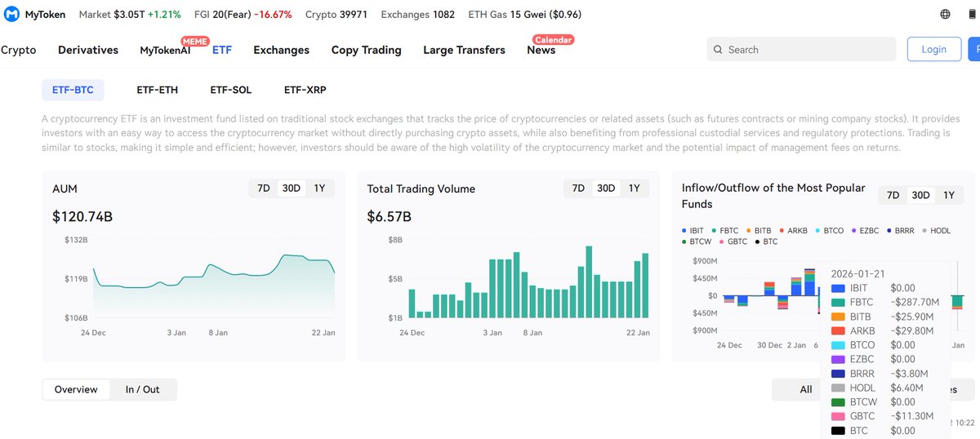Click the Total Trading Volume title
The image size is (980, 439).
coord(421,188)
